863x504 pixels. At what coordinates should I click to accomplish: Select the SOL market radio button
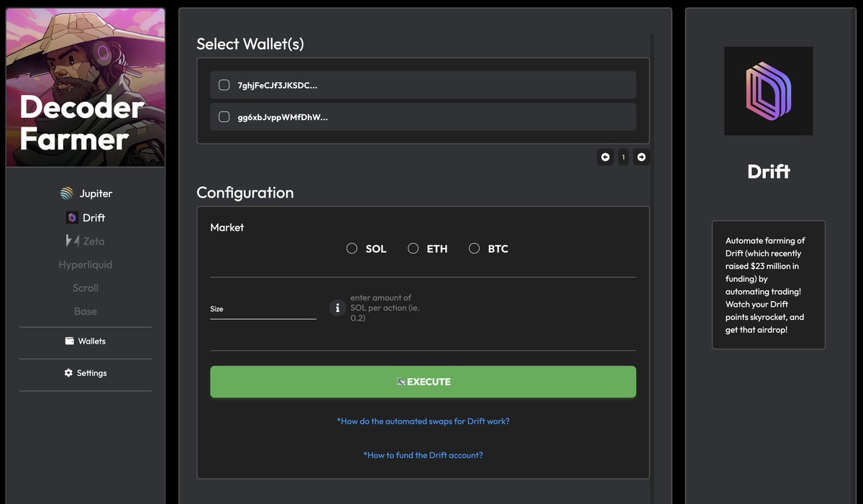[352, 248]
